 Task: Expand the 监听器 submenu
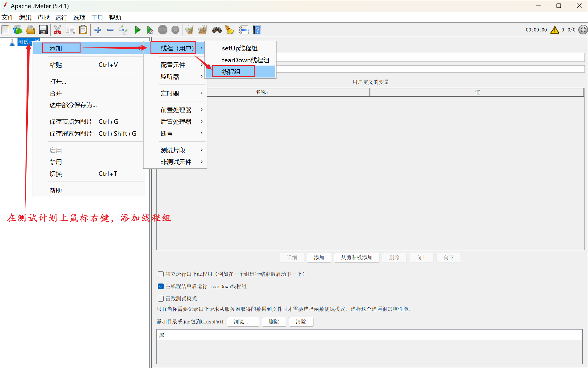pos(176,77)
